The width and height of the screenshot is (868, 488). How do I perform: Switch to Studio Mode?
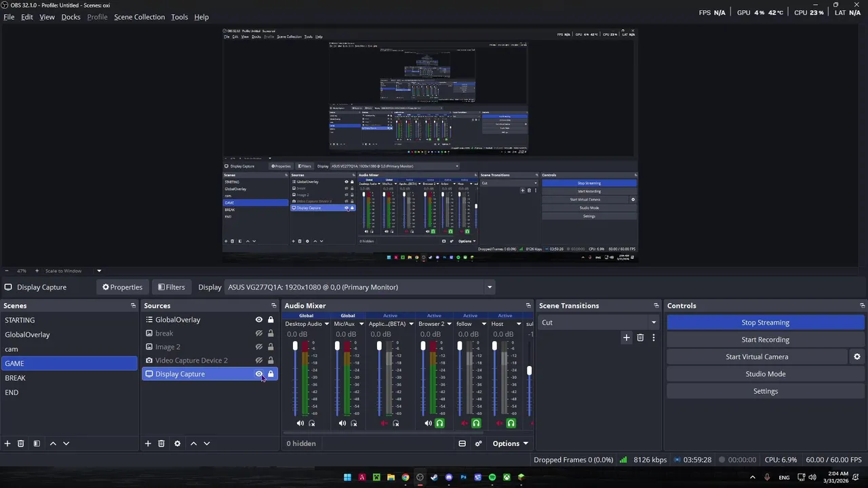click(x=765, y=374)
